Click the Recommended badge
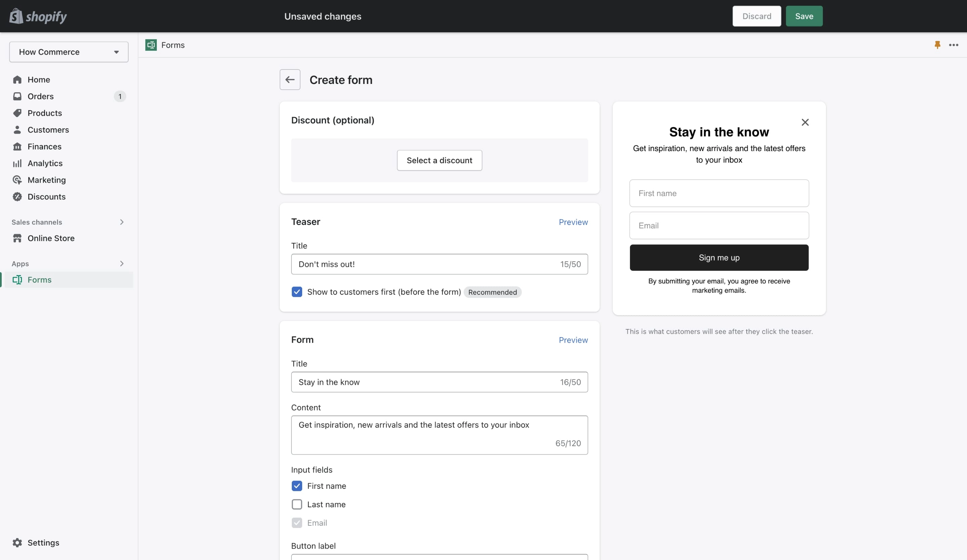This screenshot has height=560, width=967. pyautogui.click(x=492, y=292)
